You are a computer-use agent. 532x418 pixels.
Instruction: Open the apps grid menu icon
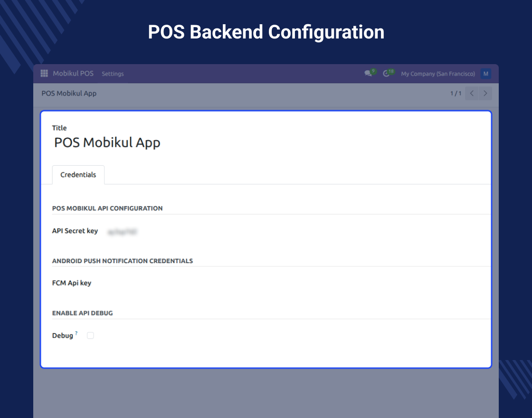pyautogui.click(x=44, y=73)
